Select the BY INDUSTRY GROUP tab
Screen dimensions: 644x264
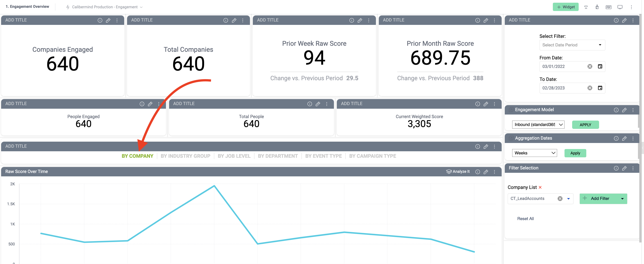(186, 156)
